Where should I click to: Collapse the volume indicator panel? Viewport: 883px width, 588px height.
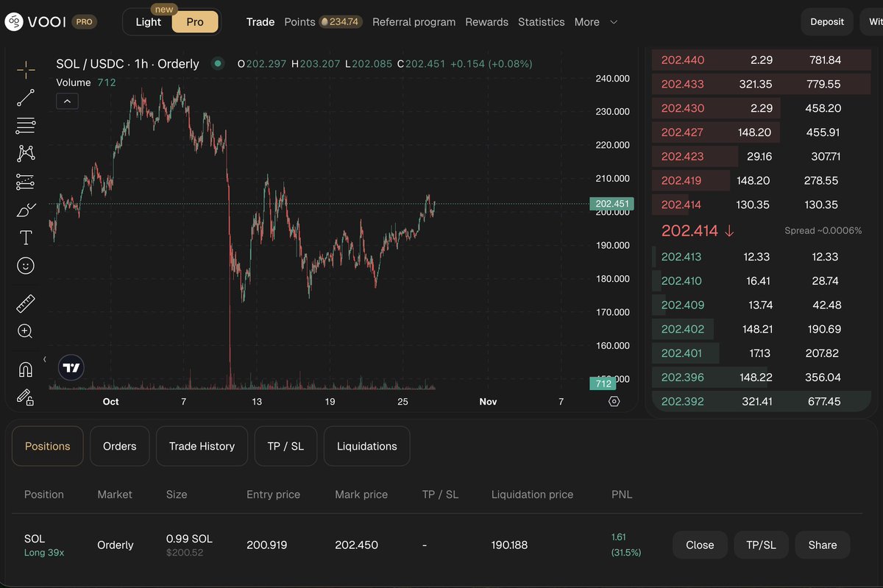tap(67, 101)
